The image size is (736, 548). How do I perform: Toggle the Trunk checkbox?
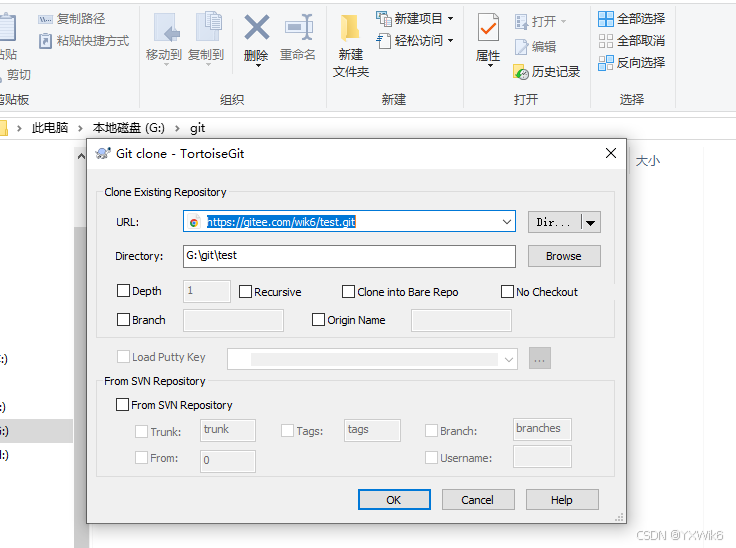141,432
